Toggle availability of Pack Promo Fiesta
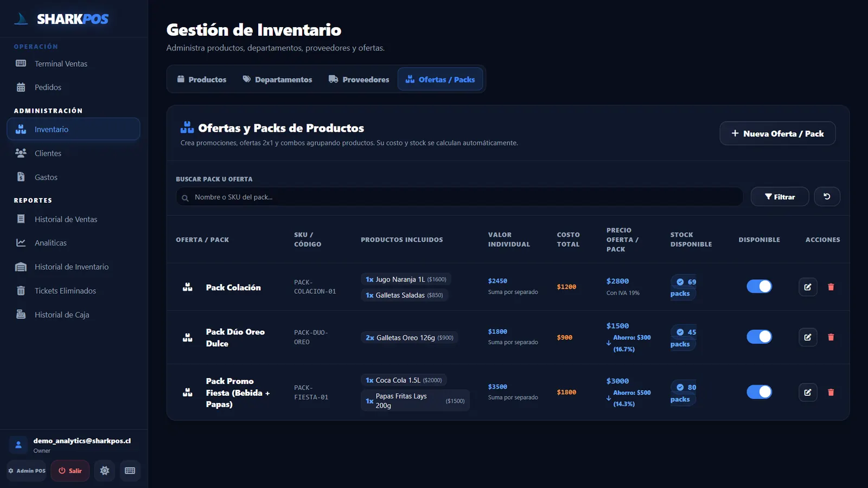 [x=759, y=391]
